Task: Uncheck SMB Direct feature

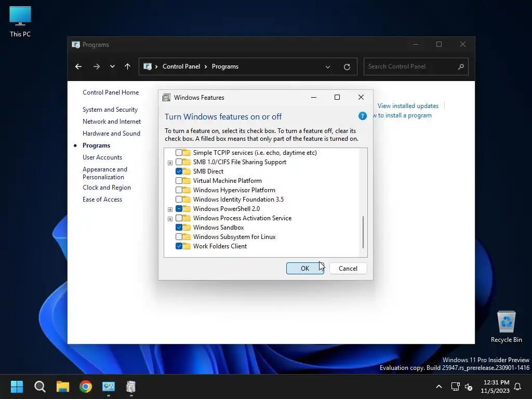Action: pyautogui.click(x=179, y=171)
